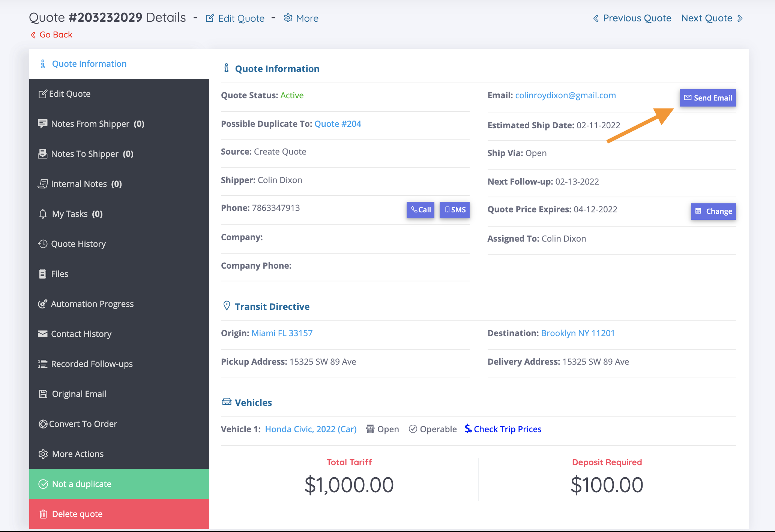Screen dimensions: 775x532
Task: Open the More Actions sidebar menu
Action: coord(119,454)
